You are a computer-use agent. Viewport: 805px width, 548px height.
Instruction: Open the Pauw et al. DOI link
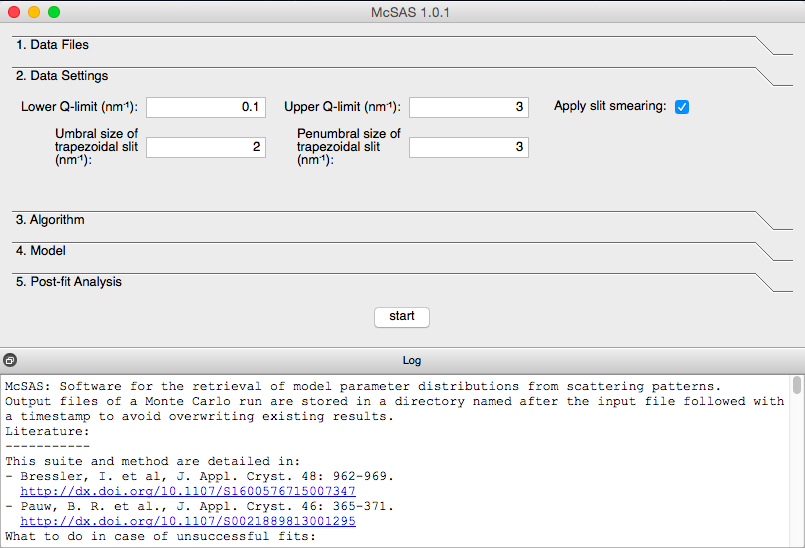[188, 521]
